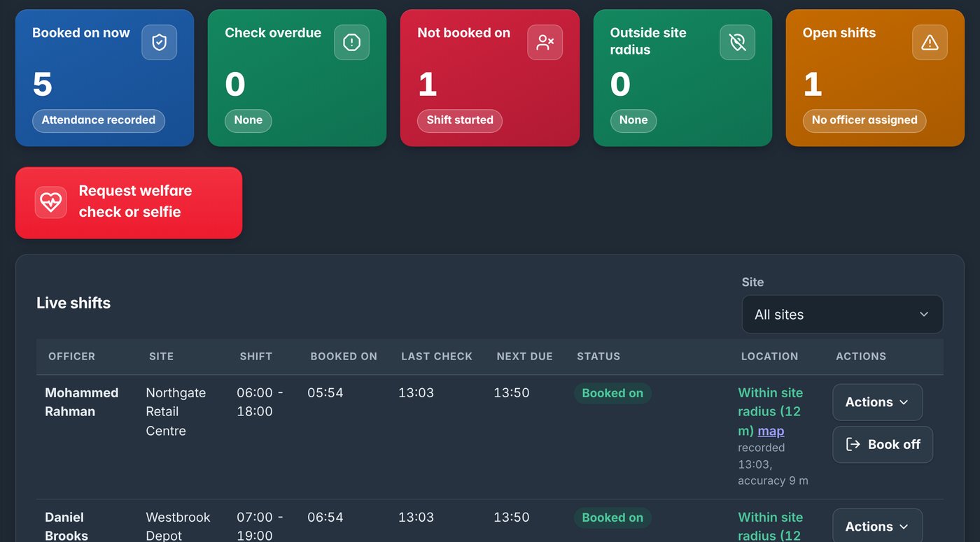The width and height of the screenshot is (980, 542).
Task: Click the exit arrow icon in Book off button
Action: 853,444
